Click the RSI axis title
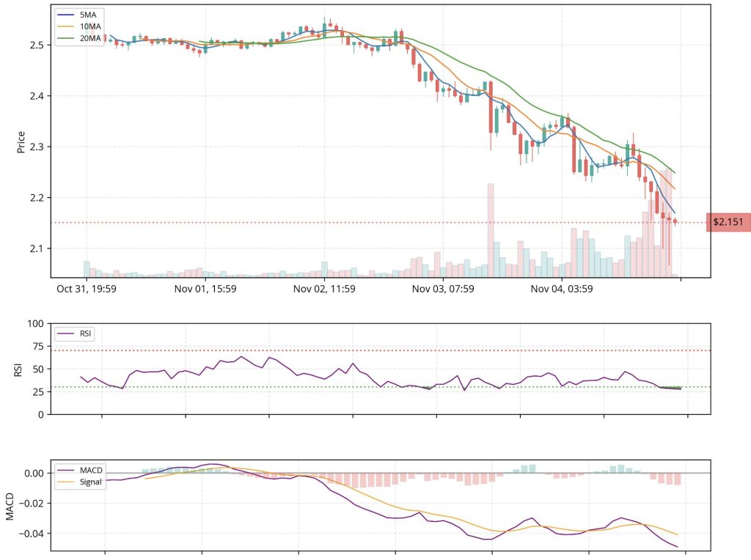The image size is (751, 560). 18,369
